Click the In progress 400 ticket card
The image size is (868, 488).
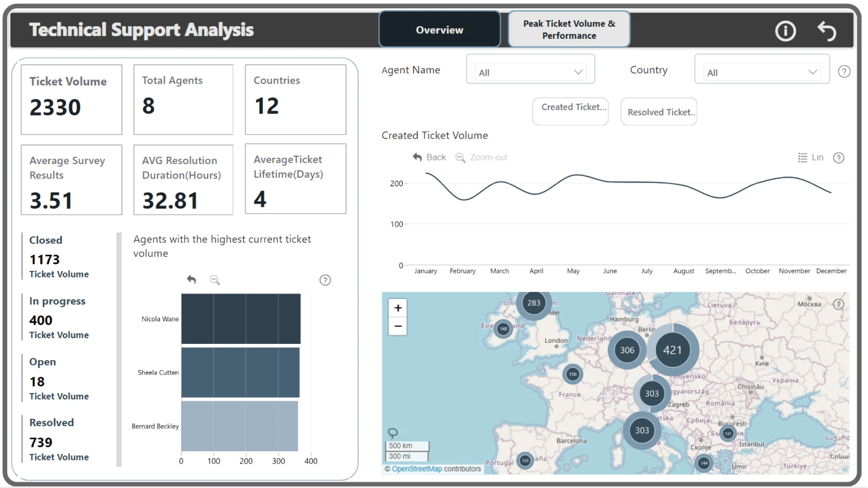point(68,317)
